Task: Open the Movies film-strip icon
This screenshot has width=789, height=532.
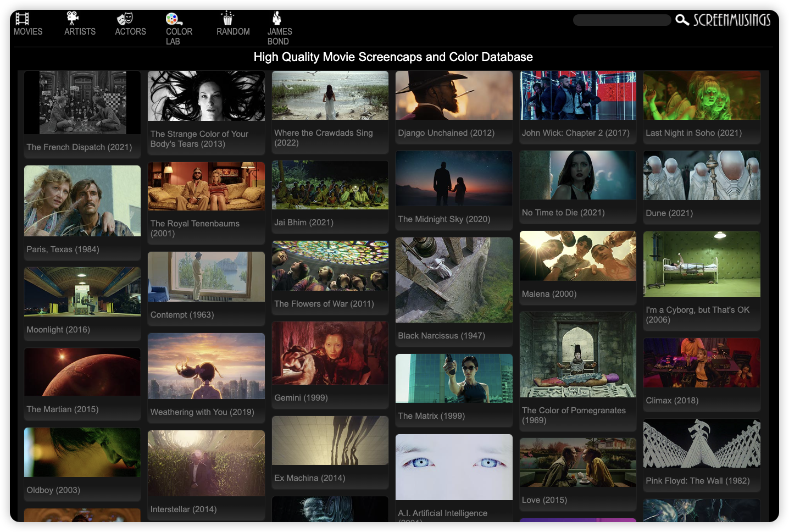Action: [x=22, y=19]
